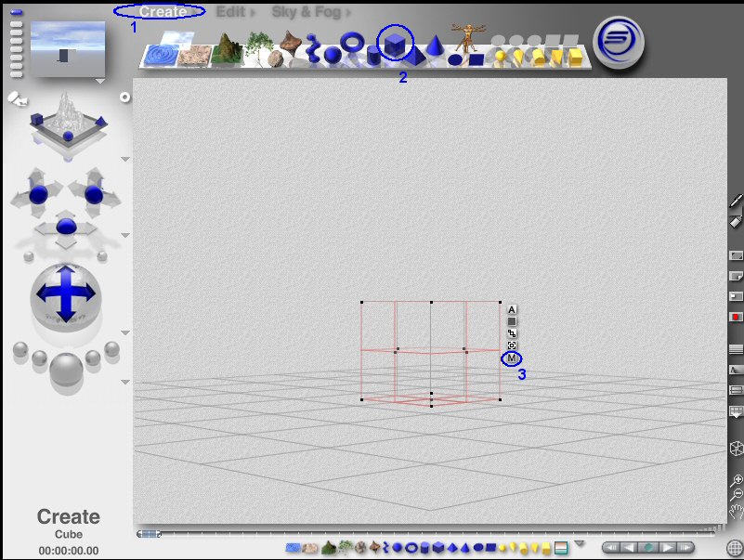Open the selection palette options triangle
744x560 pixels.
coord(580,543)
